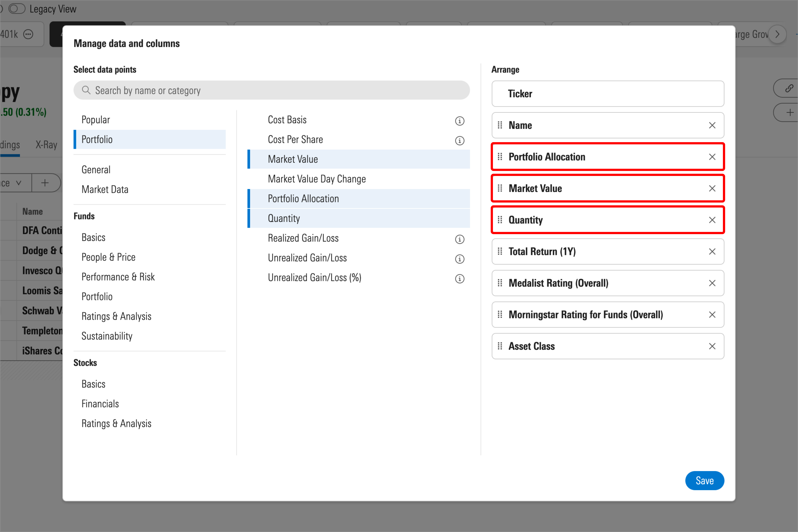Screen dimensions: 798x532
Task: Open Funds Ratings & Analysis category
Action: [x=150, y=316]
